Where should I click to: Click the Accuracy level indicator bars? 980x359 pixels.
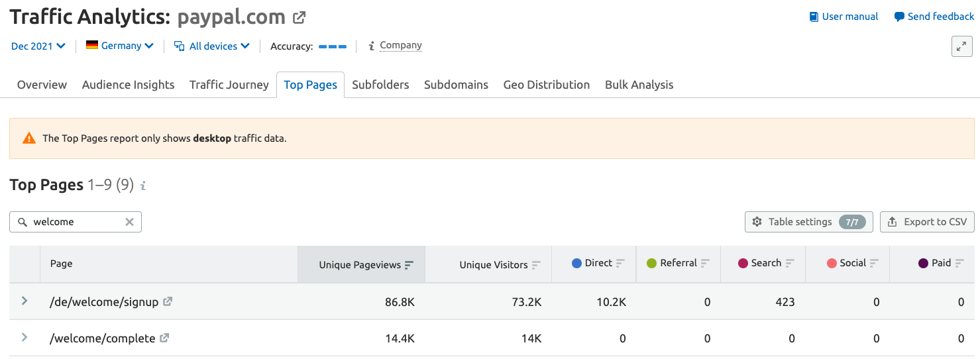coord(333,46)
